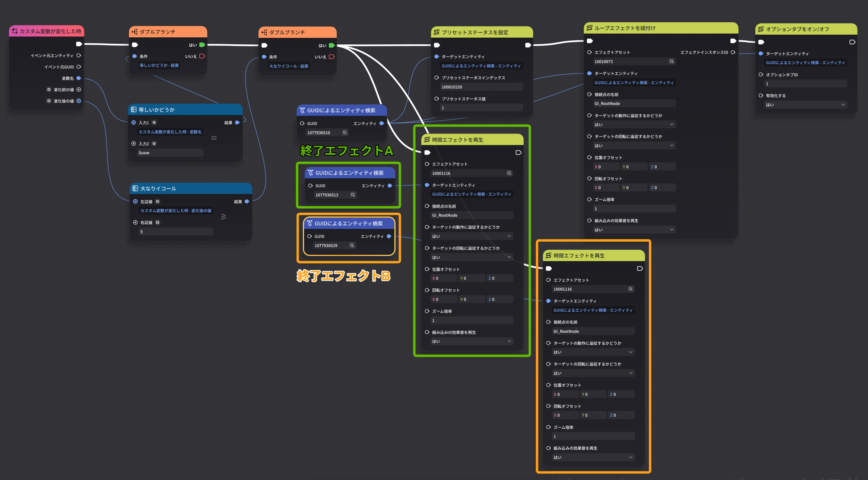Open the 有効化する dropdown
The image size is (868, 480).
tap(805, 105)
